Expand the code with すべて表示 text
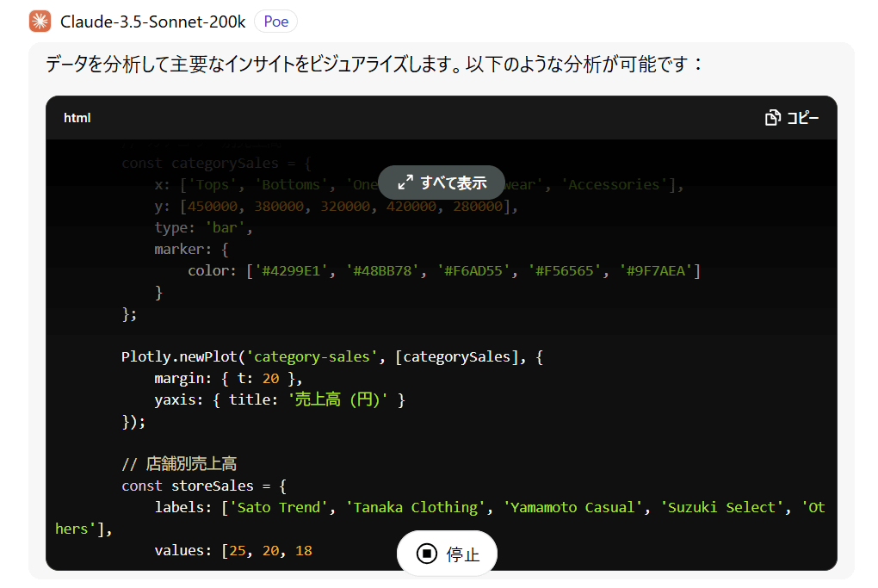This screenshot has height=588, width=878. [x=453, y=183]
